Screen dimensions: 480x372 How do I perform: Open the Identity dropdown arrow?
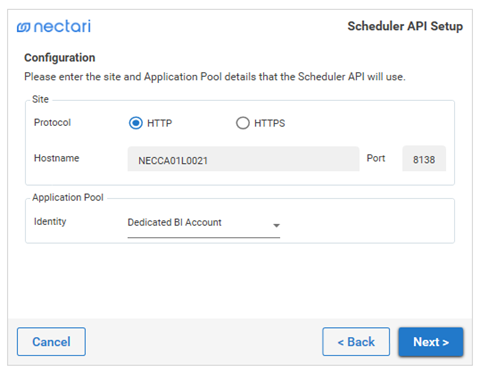276,226
